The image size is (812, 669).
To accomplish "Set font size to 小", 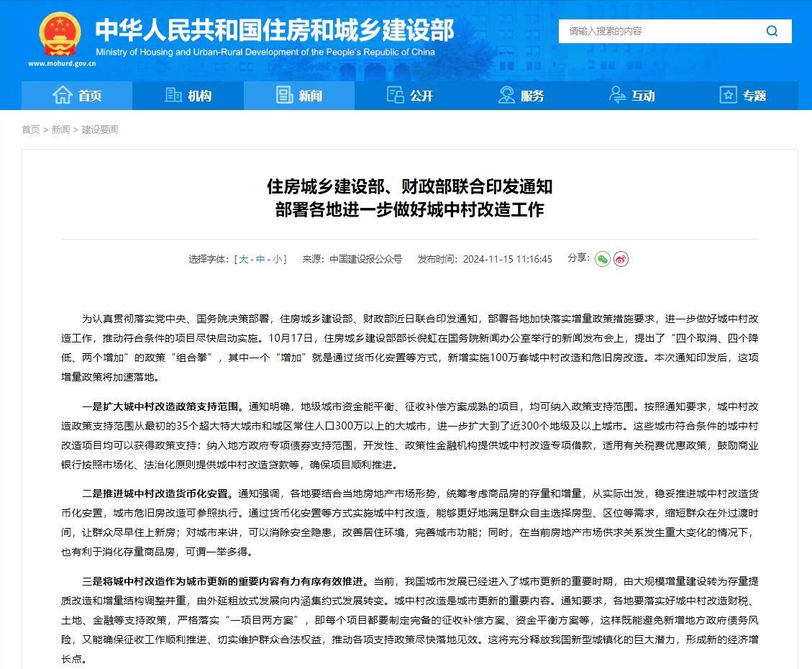I will [x=278, y=259].
